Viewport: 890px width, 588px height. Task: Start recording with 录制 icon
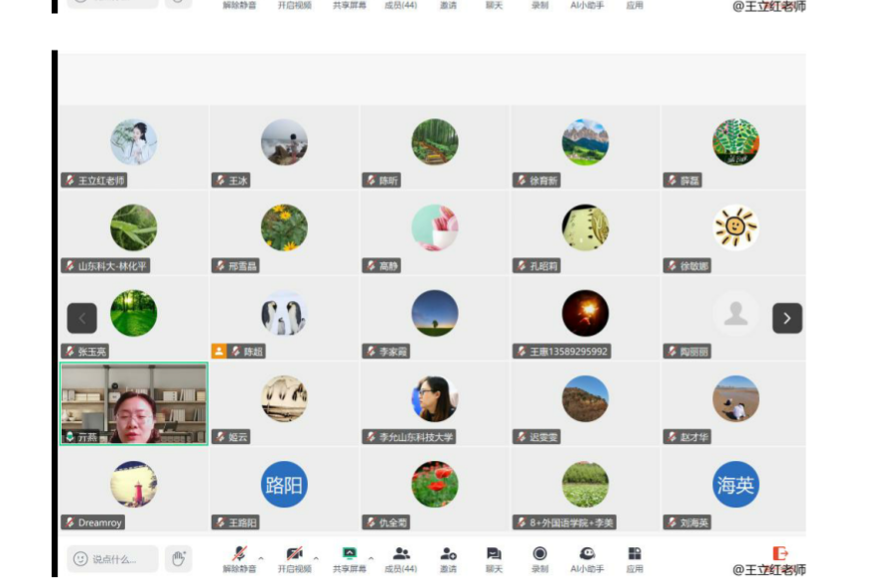tap(539, 554)
